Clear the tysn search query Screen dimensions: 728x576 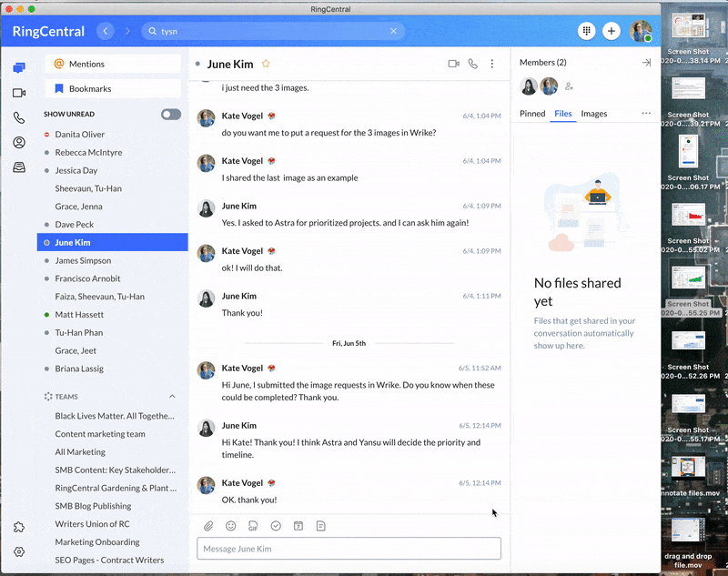coord(393,30)
